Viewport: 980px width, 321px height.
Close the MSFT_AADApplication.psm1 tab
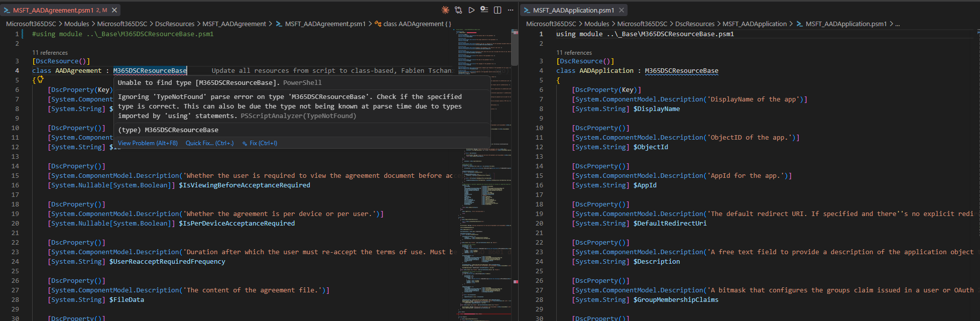[x=622, y=10]
